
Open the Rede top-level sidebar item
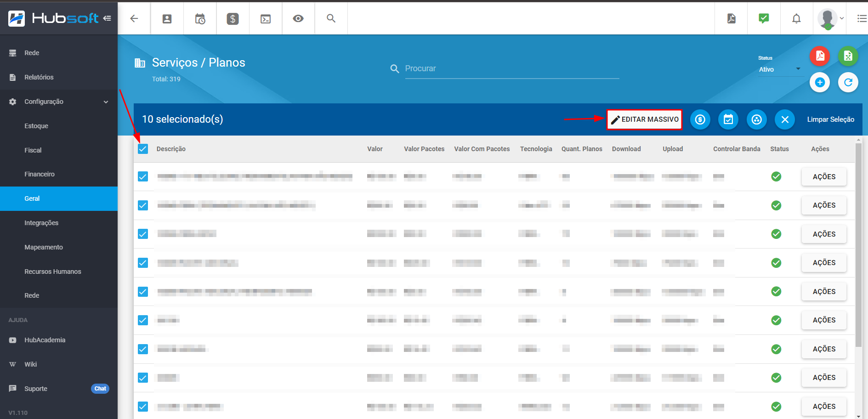pos(59,53)
